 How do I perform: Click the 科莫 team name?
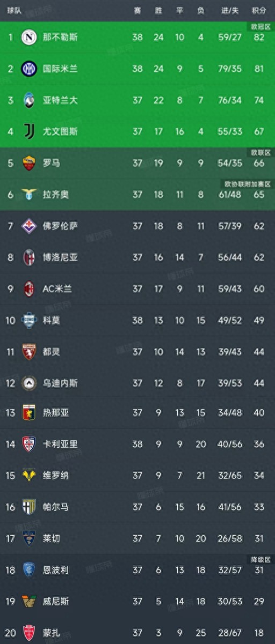point(52,320)
